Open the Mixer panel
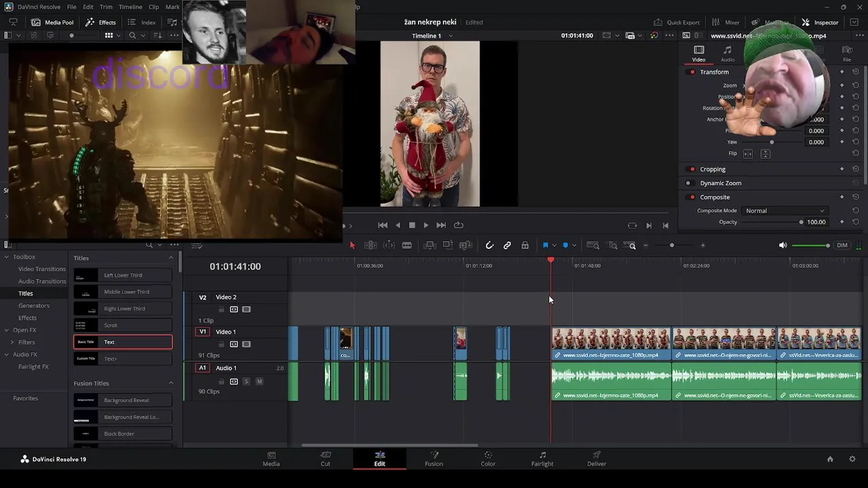The image size is (868, 488). point(726,22)
